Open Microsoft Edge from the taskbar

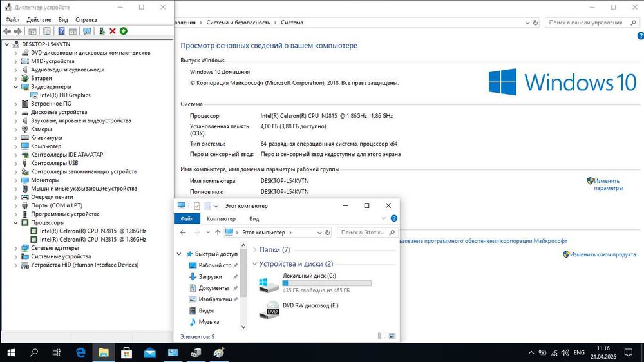(x=80, y=352)
